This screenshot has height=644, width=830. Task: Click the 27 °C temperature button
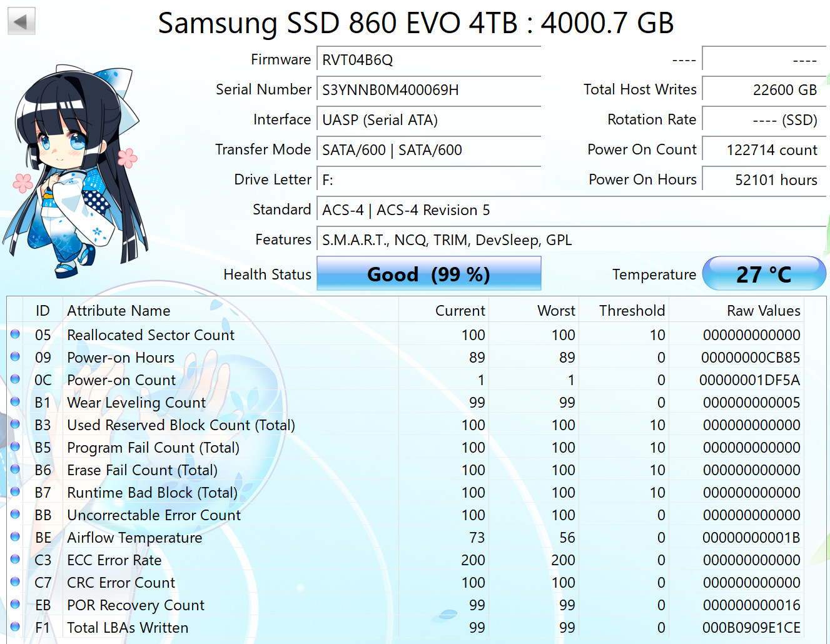coord(764,274)
